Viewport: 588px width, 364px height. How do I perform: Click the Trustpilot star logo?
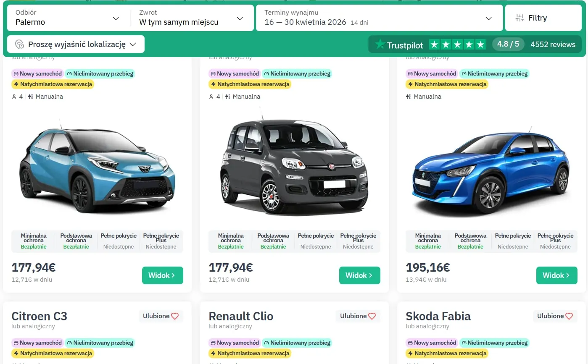tap(380, 44)
